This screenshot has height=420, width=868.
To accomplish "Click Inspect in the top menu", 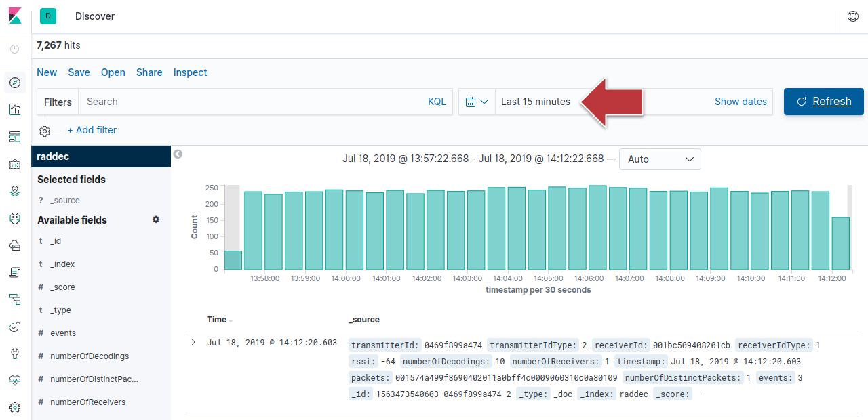I will 190,72.
